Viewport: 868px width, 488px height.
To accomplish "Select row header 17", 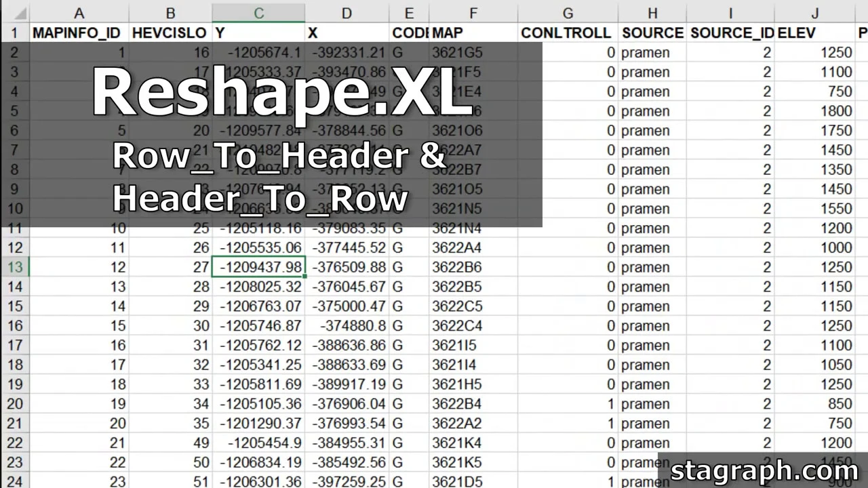I will [x=14, y=345].
